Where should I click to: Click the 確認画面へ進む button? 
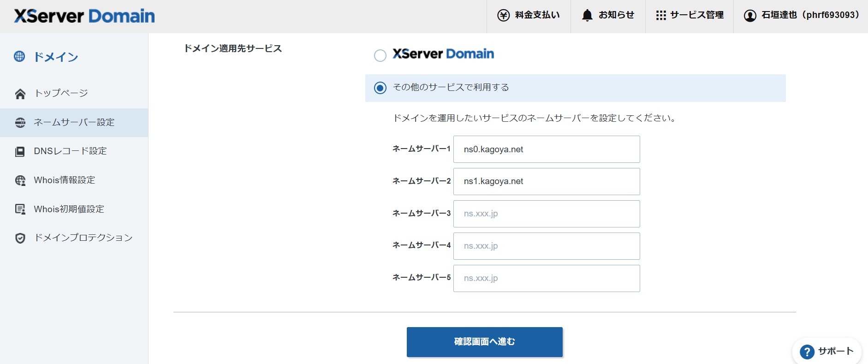coord(485,342)
